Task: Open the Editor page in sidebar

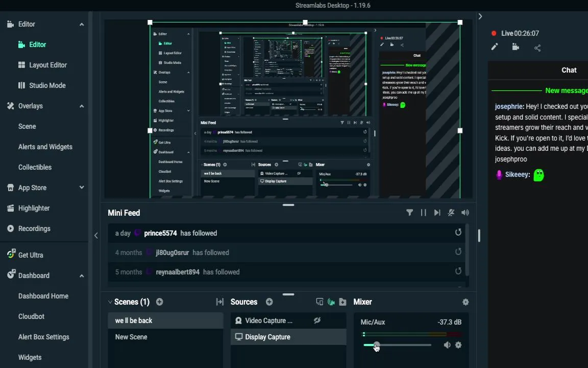Action: click(x=37, y=44)
